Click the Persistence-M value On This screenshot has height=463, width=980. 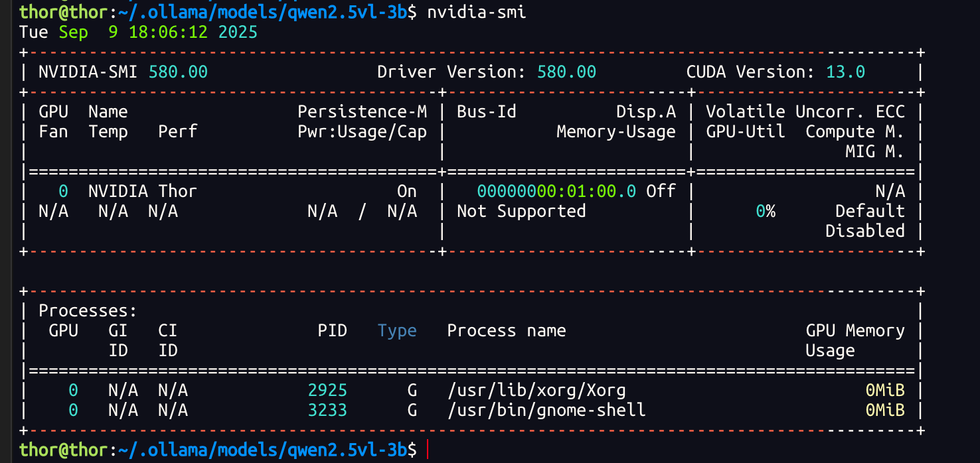406,191
